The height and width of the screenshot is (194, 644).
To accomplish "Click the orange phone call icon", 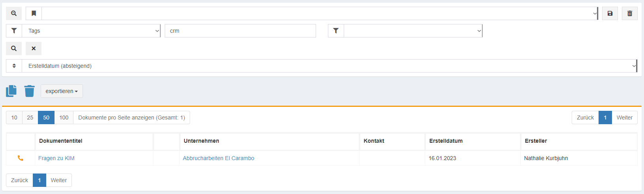I will click(21, 158).
